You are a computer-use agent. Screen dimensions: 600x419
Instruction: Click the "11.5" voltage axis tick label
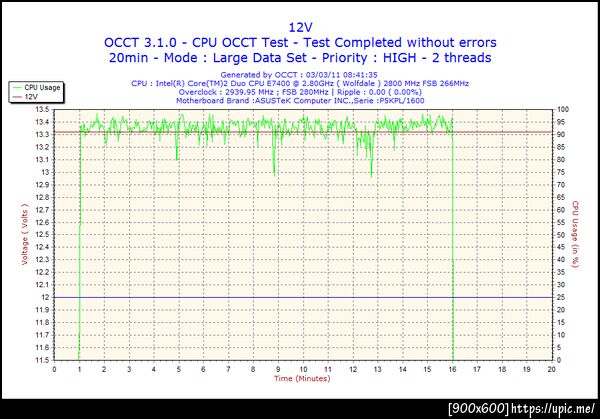point(42,360)
